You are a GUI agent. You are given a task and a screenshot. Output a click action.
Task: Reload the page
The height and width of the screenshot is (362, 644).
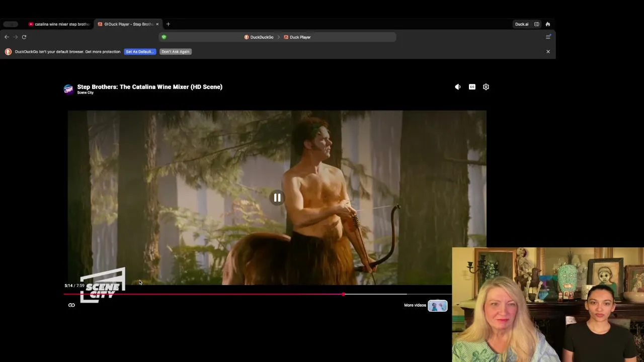24,37
